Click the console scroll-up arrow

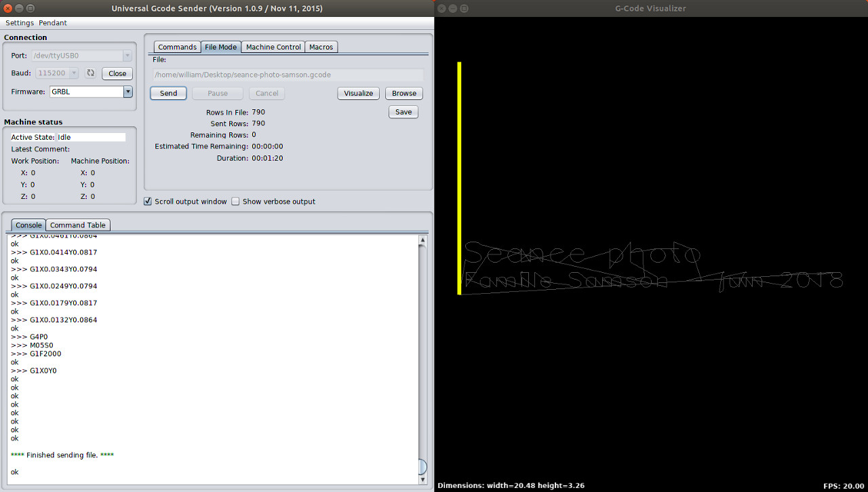pos(423,240)
